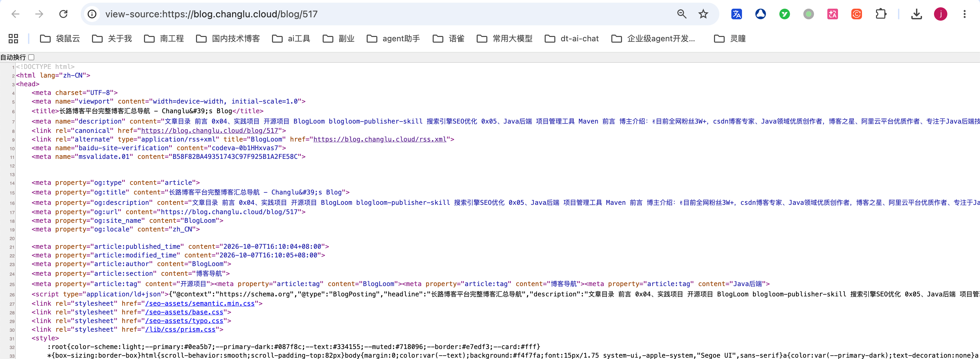Open Chrome's three-dot menu
Screen dimensions: 980x359
[x=964, y=14]
